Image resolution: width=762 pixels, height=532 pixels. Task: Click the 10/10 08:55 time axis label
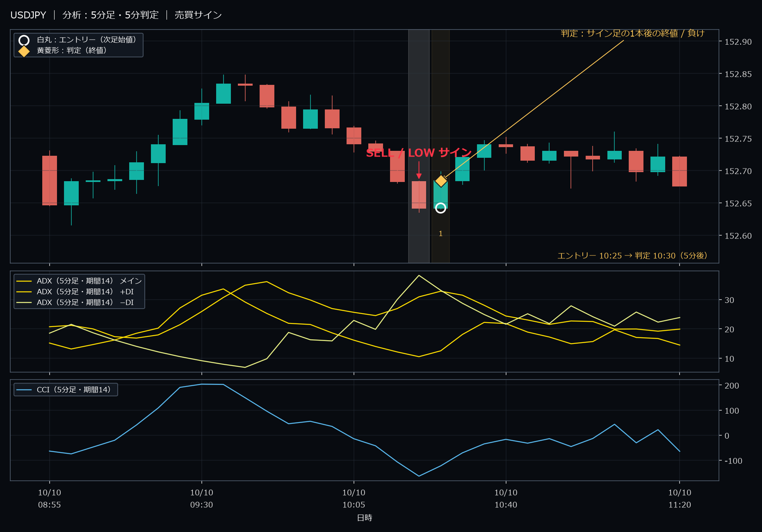point(50,499)
